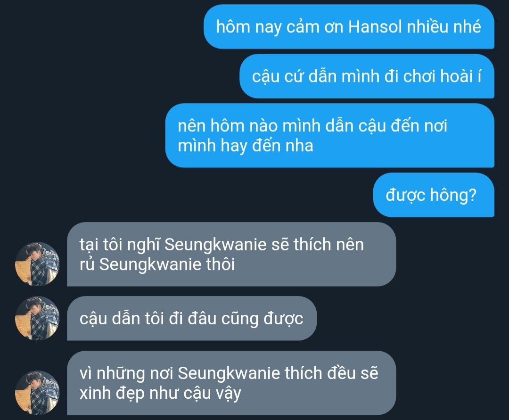Select the blue "nên hôm nào mình dẫn cậu" bubble
Screen dimensions: 509x420
point(330,136)
